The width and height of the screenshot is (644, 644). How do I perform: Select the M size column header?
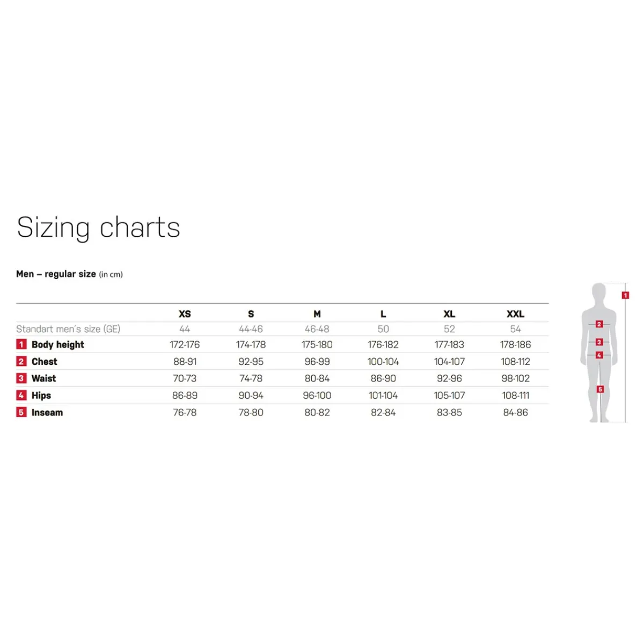317,314
